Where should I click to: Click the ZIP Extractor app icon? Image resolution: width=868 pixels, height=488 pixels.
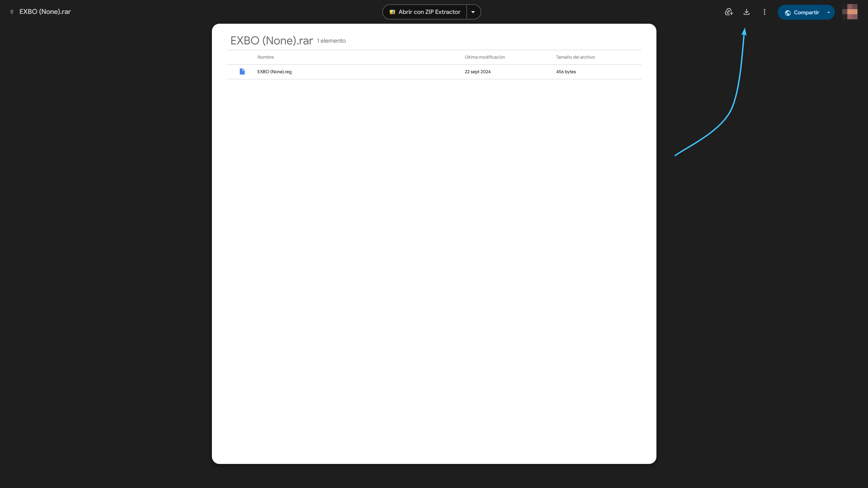point(392,12)
